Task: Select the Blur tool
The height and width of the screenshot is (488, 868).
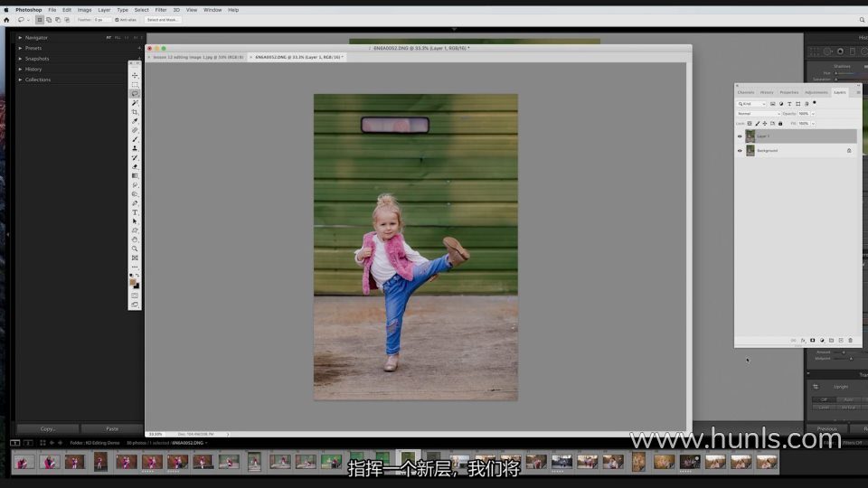Action: (x=135, y=184)
